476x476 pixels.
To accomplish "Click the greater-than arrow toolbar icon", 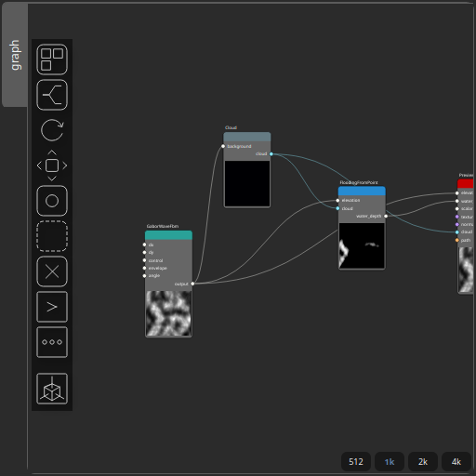I will [52, 307].
